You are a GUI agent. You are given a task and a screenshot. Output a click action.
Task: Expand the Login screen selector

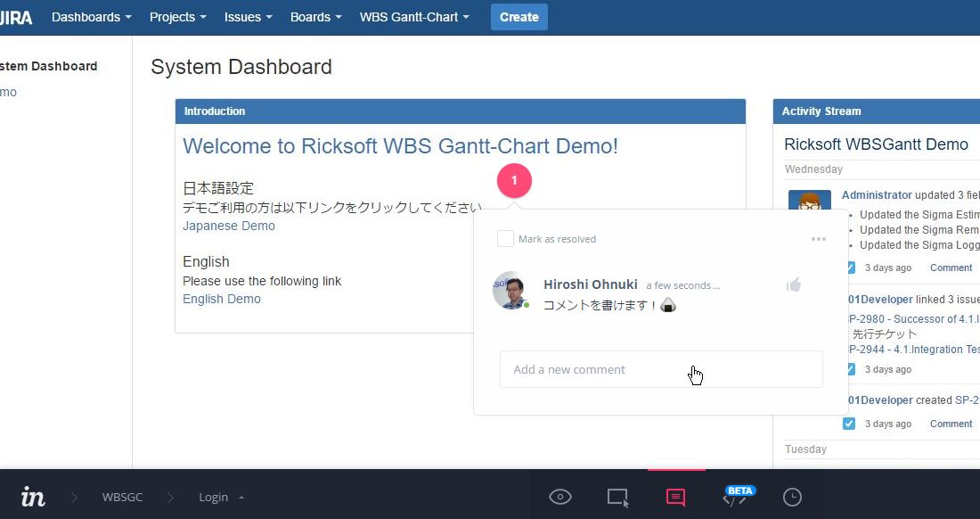pos(221,497)
